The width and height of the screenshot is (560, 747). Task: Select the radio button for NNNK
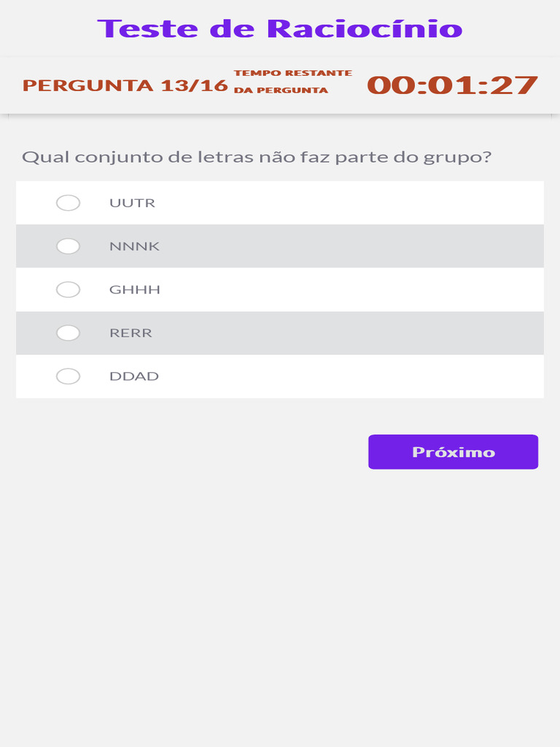point(69,247)
